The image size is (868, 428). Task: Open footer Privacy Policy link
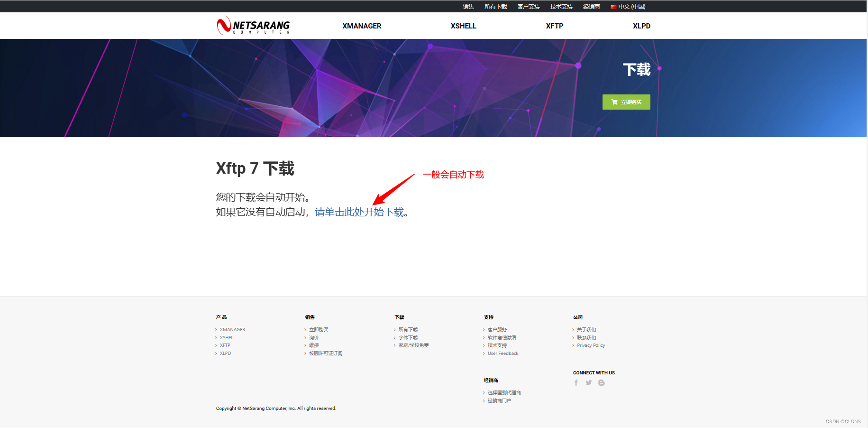coord(591,345)
